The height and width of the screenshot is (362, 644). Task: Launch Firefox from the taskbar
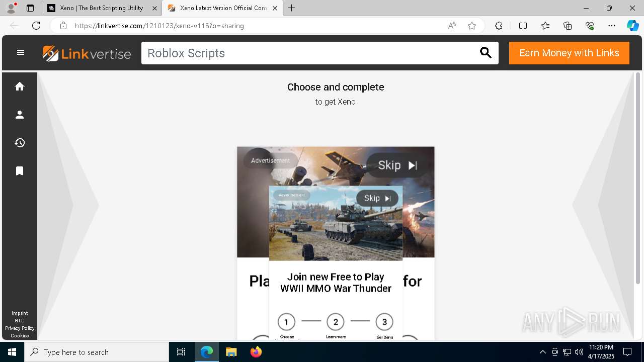click(256, 352)
